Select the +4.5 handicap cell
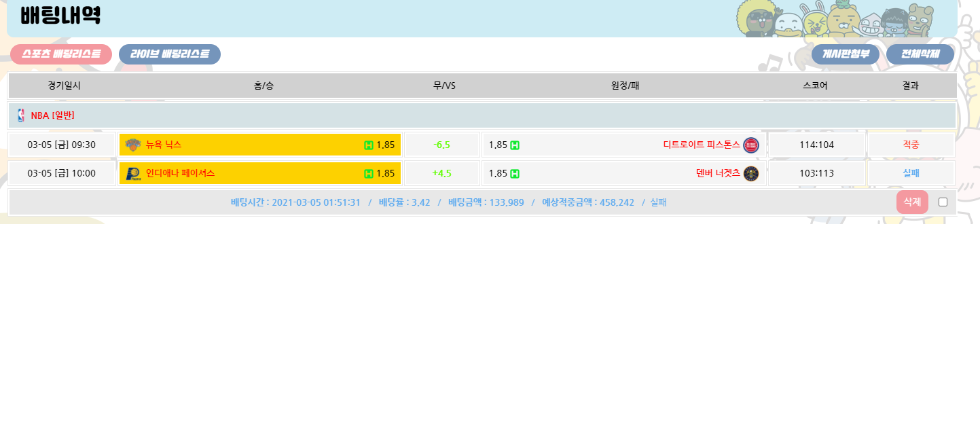 point(441,173)
